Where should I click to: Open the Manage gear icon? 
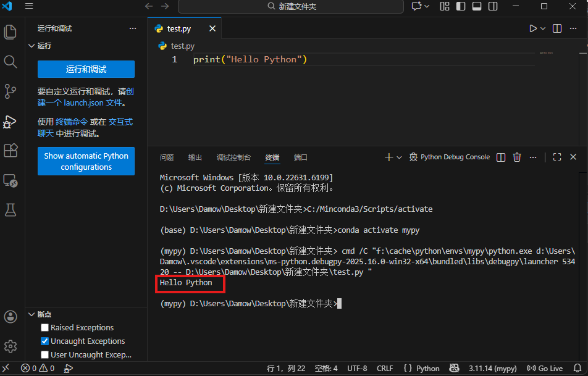point(10,346)
